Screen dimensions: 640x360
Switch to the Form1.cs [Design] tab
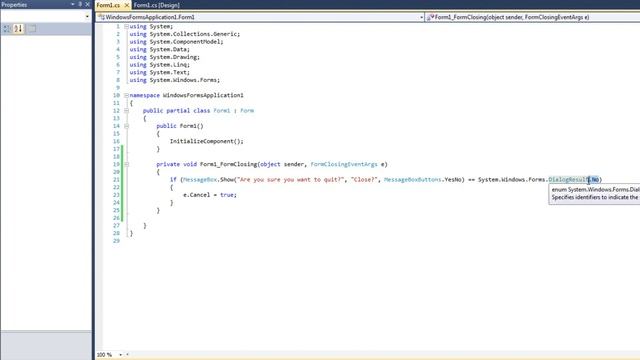[x=157, y=5]
